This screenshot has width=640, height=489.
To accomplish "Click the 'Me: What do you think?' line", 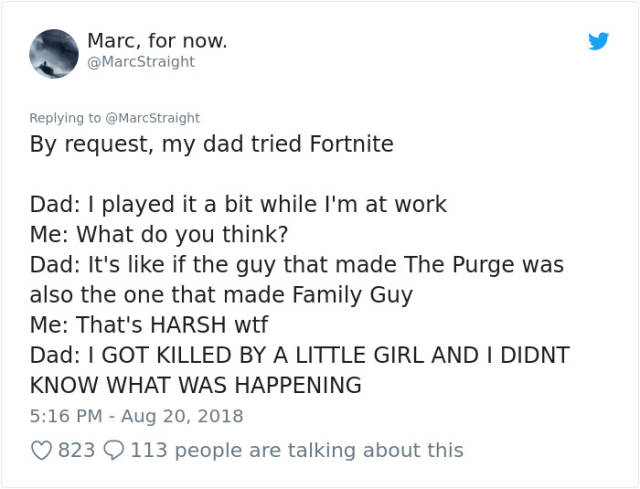I will (x=158, y=235).
